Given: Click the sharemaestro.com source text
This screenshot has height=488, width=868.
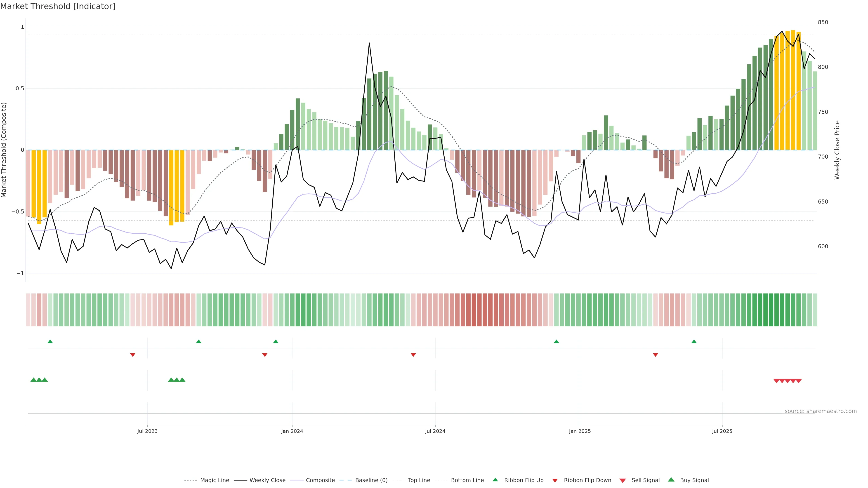Looking at the screenshot, I should pos(821,411).
